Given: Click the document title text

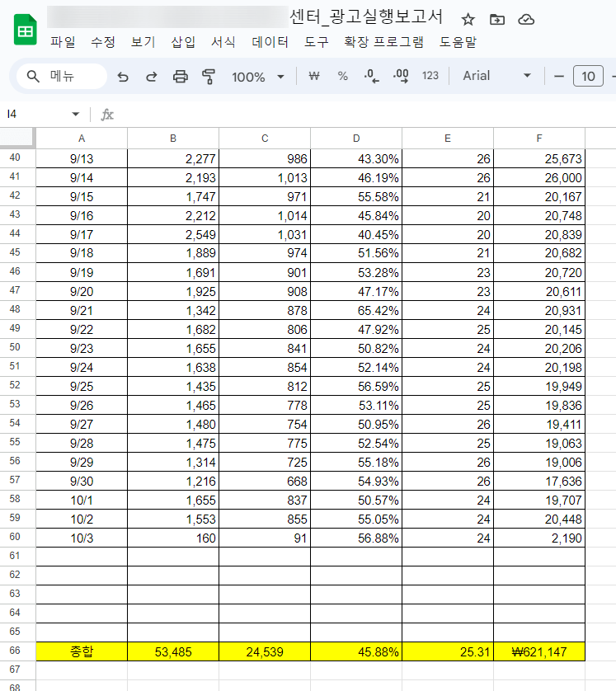Looking at the screenshot, I should pyautogui.click(x=365, y=17).
